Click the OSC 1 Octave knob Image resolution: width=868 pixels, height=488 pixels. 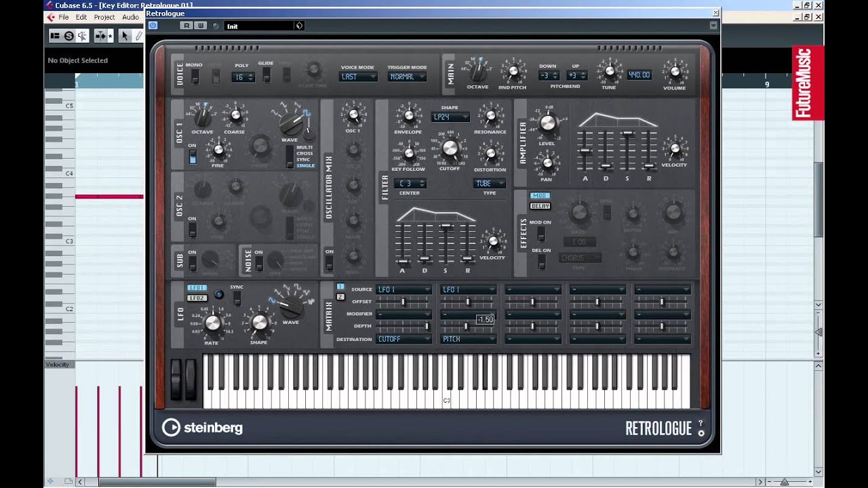coord(202,118)
